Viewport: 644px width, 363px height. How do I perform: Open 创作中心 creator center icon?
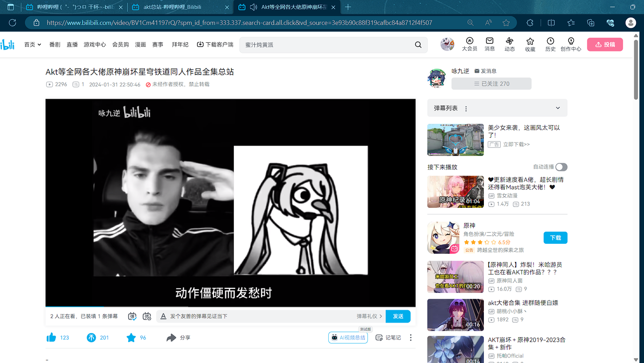pos(571,45)
